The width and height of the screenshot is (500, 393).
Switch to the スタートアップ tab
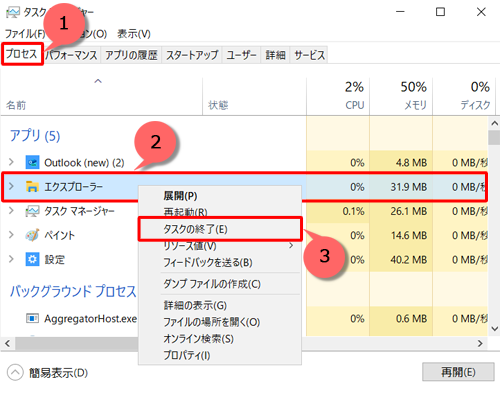192,55
